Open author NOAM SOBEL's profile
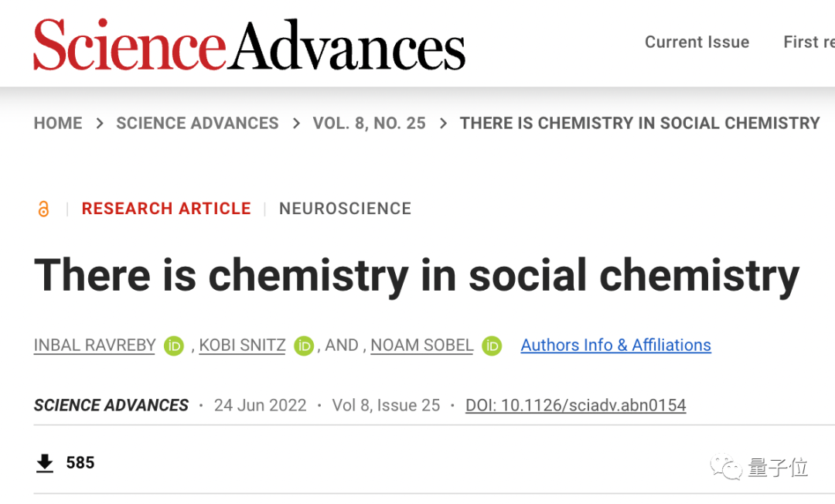This screenshot has width=835, height=504. point(421,346)
